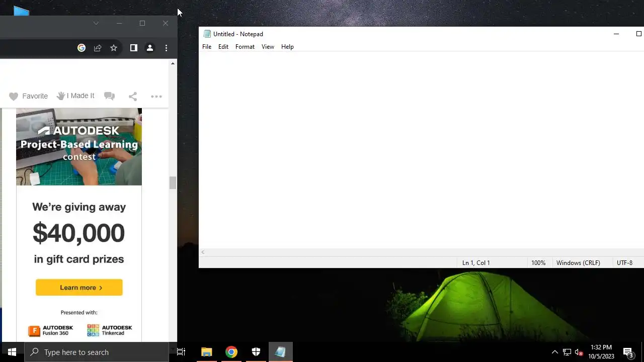Click the taskbar search box

[x=97, y=352]
